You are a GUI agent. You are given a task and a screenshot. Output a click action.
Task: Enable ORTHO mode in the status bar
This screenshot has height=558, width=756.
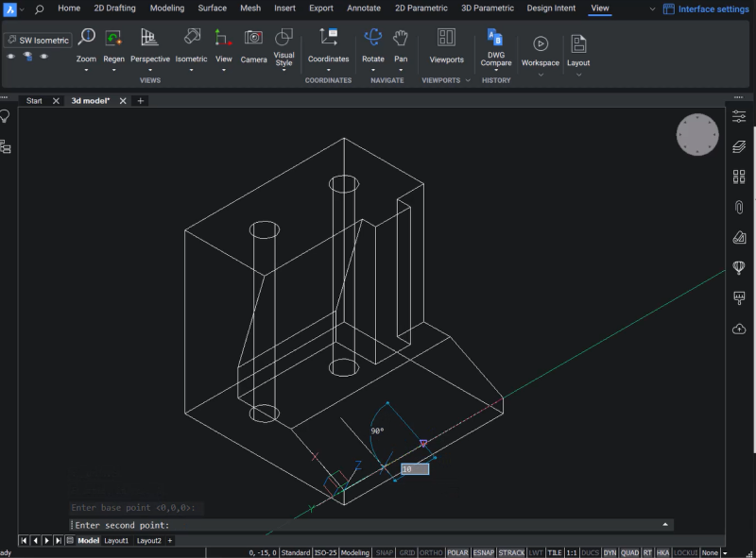430,552
